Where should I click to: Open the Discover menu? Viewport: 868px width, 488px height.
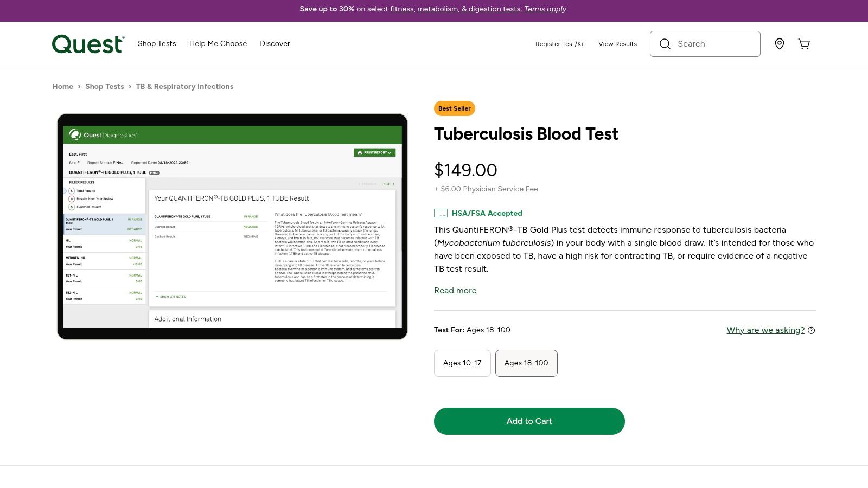point(275,43)
